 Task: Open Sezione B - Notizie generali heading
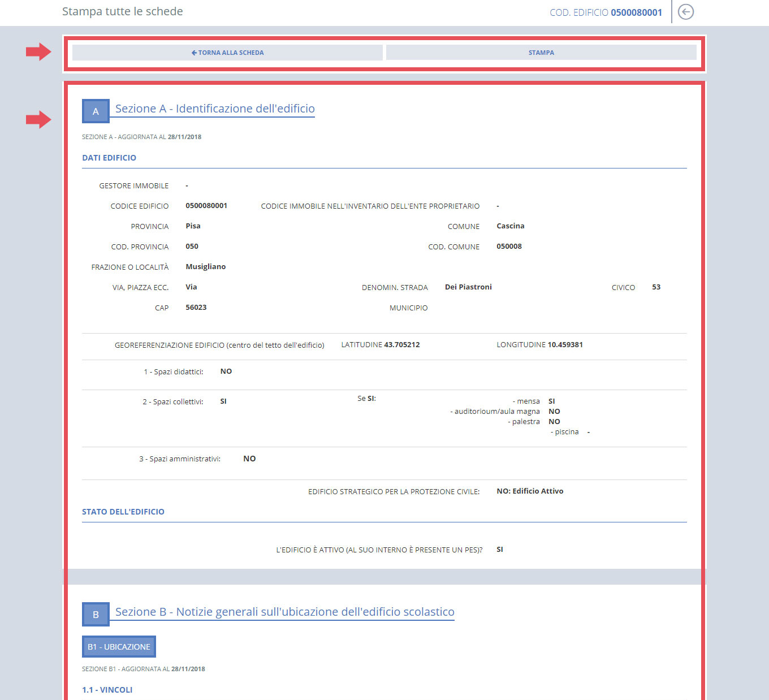(x=285, y=612)
